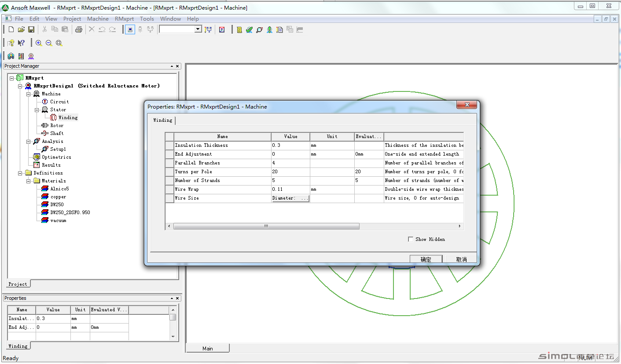Collapse the Stator tree node
The width and height of the screenshot is (621, 364).
37,109
